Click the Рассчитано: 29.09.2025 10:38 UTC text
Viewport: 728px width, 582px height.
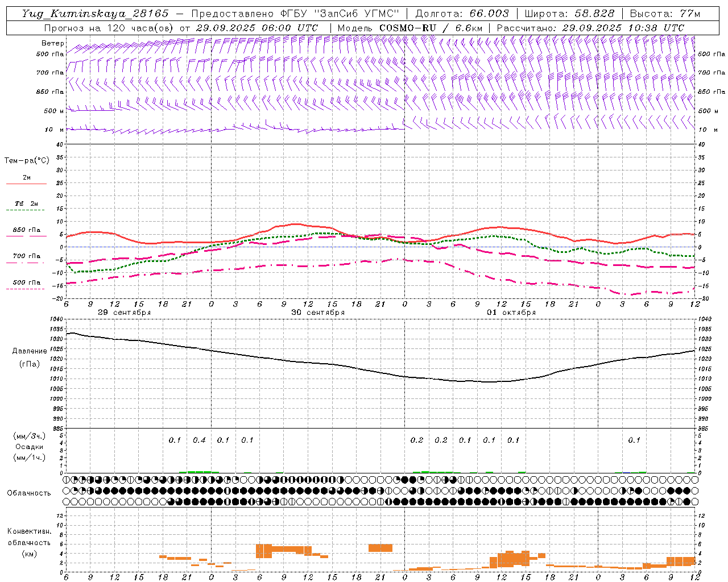click(x=590, y=28)
